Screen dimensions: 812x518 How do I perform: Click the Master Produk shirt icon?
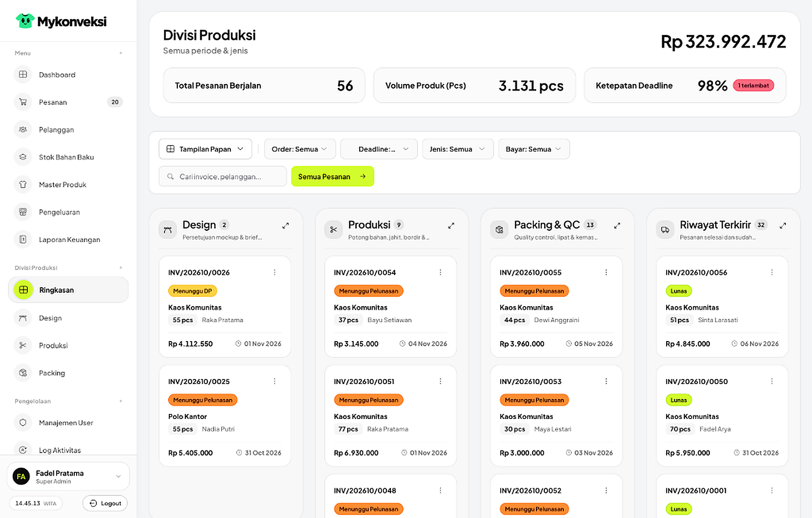[23, 184]
